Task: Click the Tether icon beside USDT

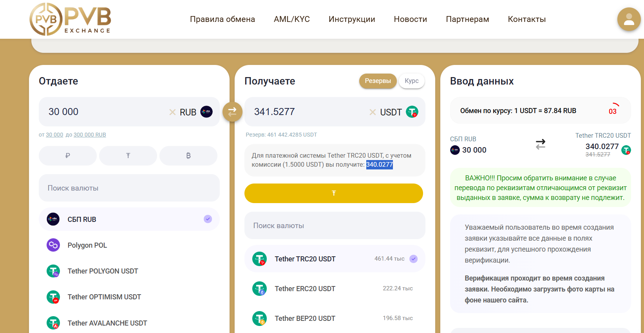Action: (x=412, y=112)
